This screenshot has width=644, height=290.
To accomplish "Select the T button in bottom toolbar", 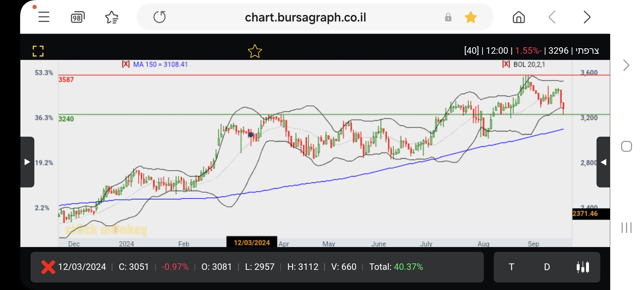I will [x=511, y=267].
